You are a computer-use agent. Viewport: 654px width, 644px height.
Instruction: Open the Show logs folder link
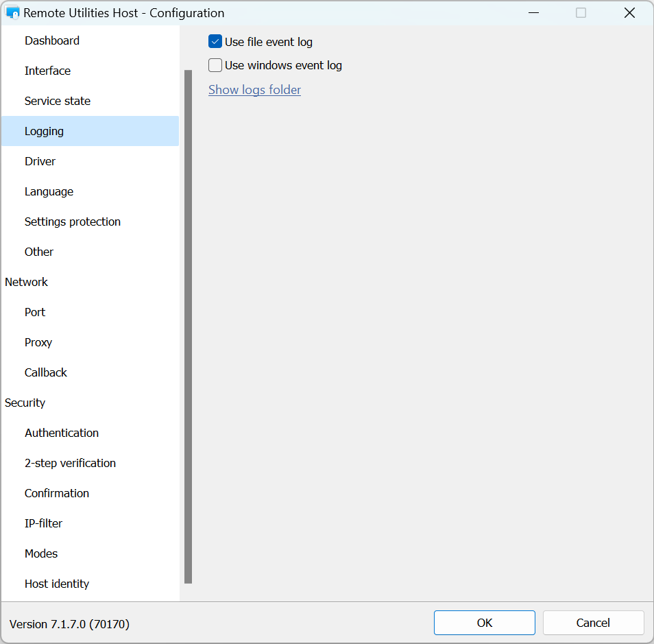pos(254,90)
